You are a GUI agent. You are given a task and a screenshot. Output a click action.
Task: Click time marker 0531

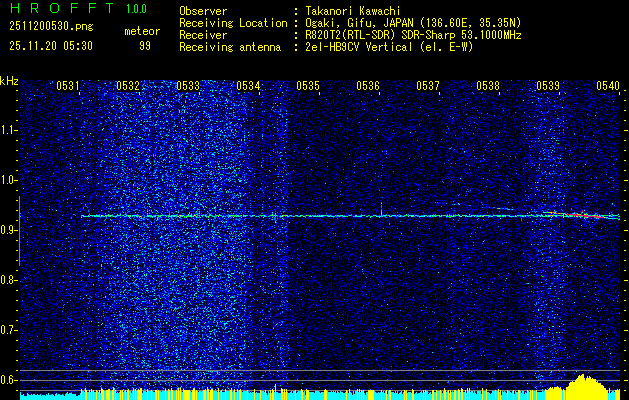(x=67, y=85)
